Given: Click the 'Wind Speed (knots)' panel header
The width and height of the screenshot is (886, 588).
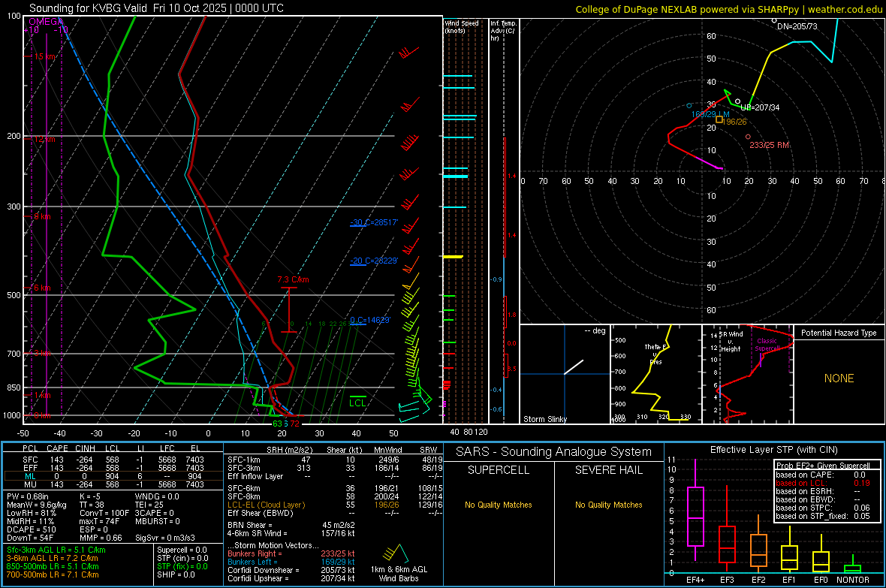Looking at the screenshot, I should [461, 26].
